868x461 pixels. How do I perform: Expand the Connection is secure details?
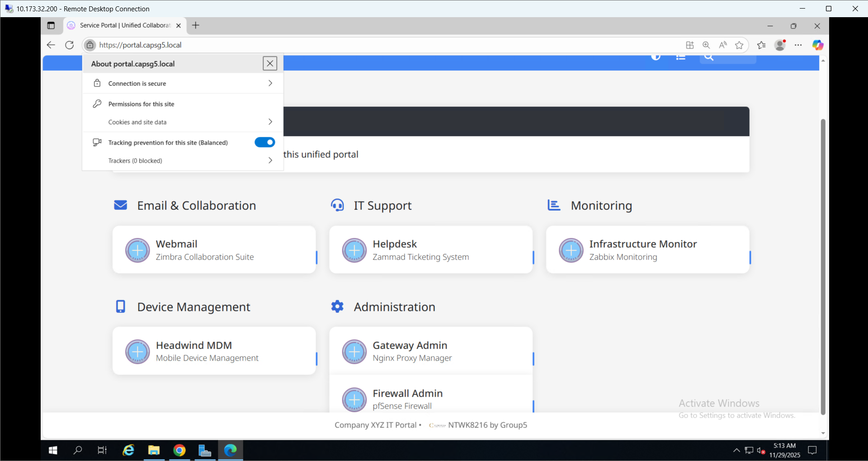pos(182,83)
